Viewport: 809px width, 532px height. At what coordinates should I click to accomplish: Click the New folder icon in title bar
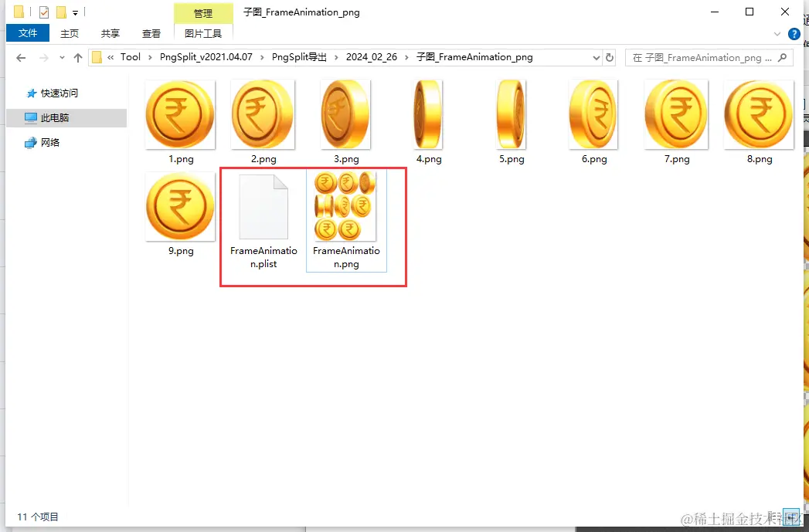(x=61, y=12)
